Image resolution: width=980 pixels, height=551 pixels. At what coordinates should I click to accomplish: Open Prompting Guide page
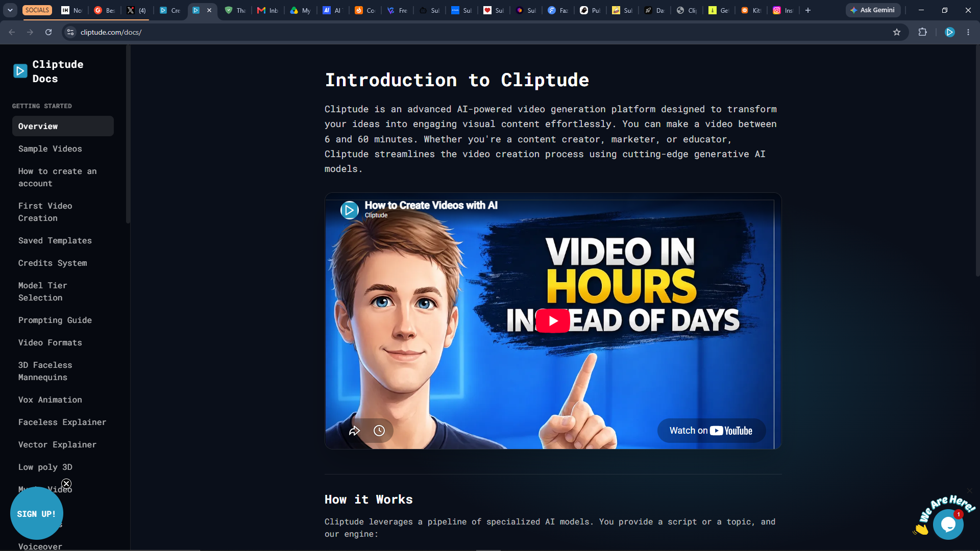tap(63, 320)
